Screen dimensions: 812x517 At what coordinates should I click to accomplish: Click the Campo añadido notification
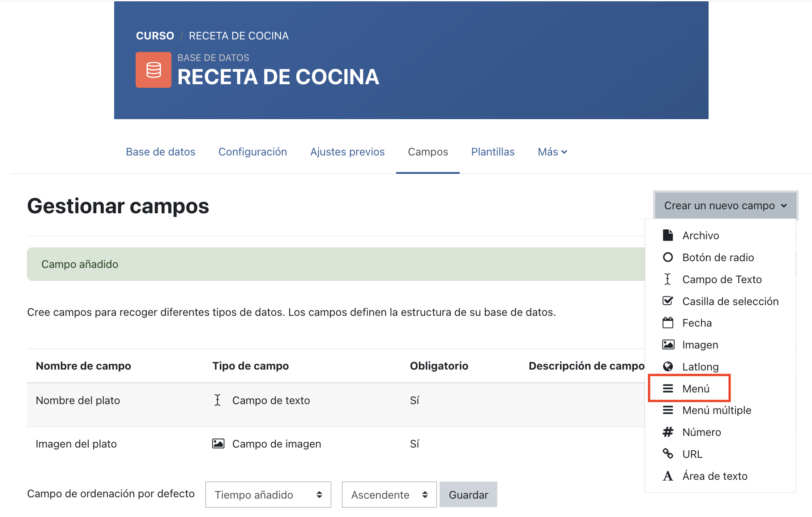(x=336, y=264)
